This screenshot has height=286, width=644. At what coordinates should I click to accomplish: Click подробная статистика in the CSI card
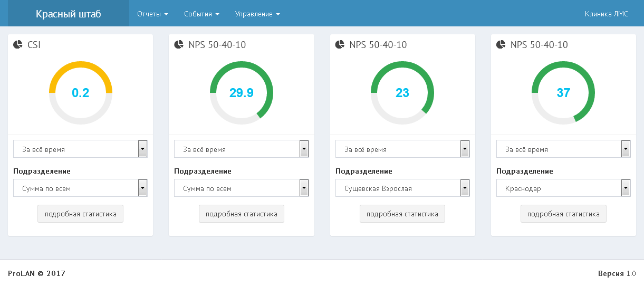pos(80,214)
